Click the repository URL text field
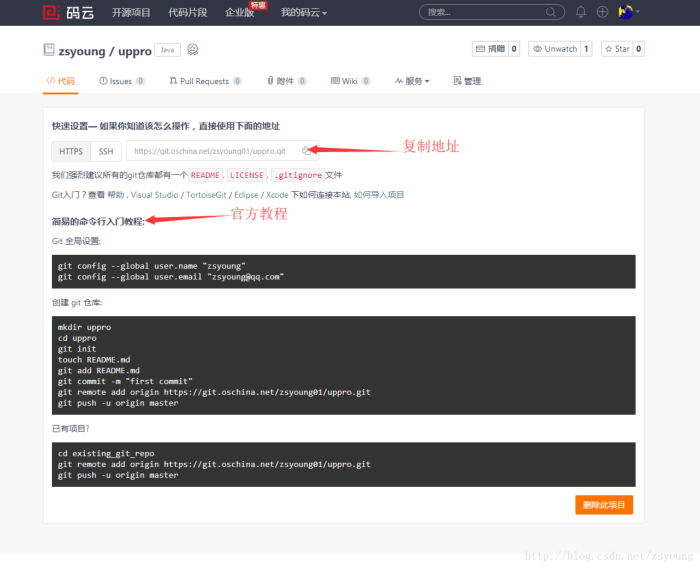 tap(212, 151)
